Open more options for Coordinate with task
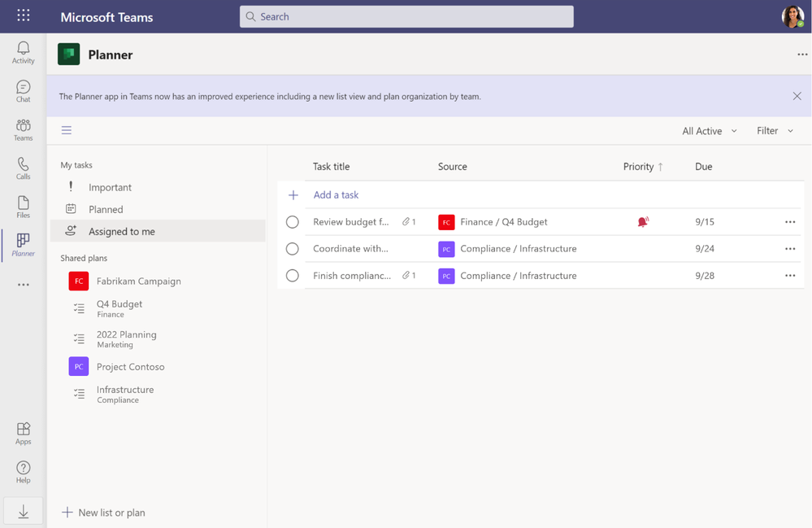This screenshot has height=528, width=812. [x=790, y=249]
